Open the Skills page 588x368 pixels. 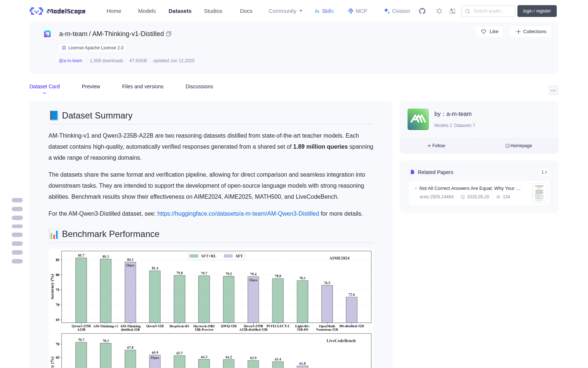324,11
